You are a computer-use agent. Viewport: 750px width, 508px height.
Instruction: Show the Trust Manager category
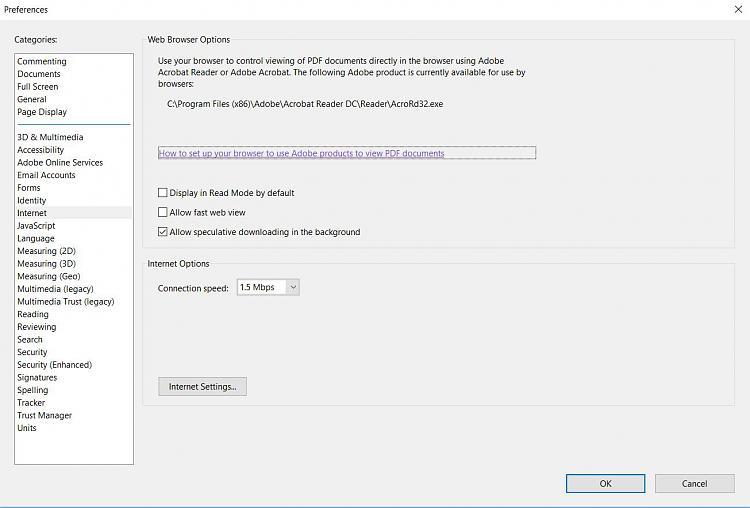click(x=44, y=416)
